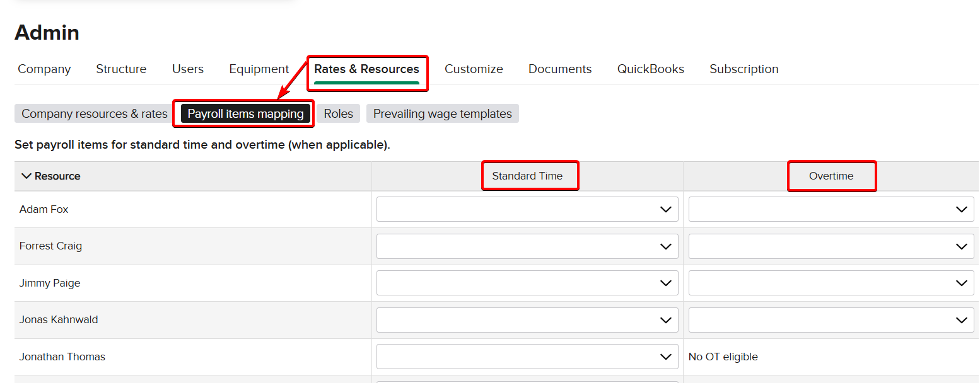Select the Payroll items mapping button
This screenshot has height=383, width=980.
pyautogui.click(x=245, y=114)
